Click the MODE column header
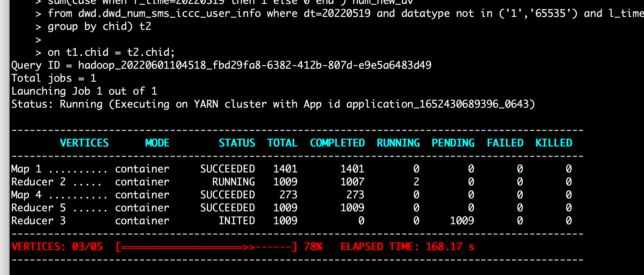This screenshot has height=275, width=644. point(157,143)
